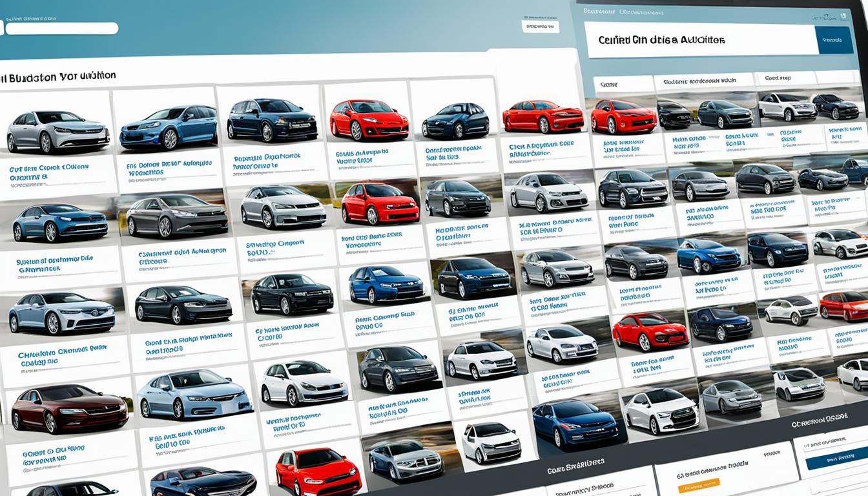Select the widest tab below tablet search box

pyautogui.click(x=703, y=82)
